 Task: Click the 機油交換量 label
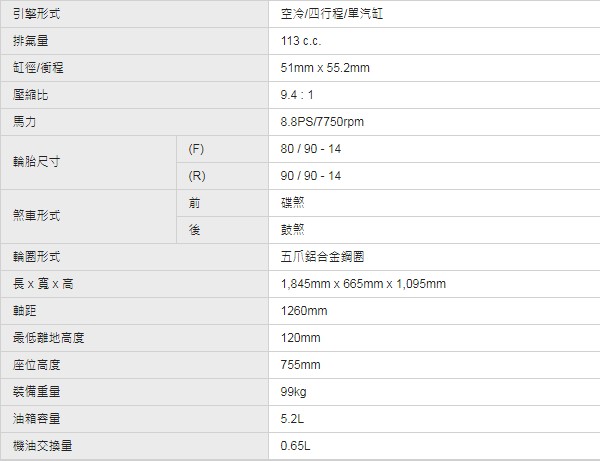pos(42,446)
